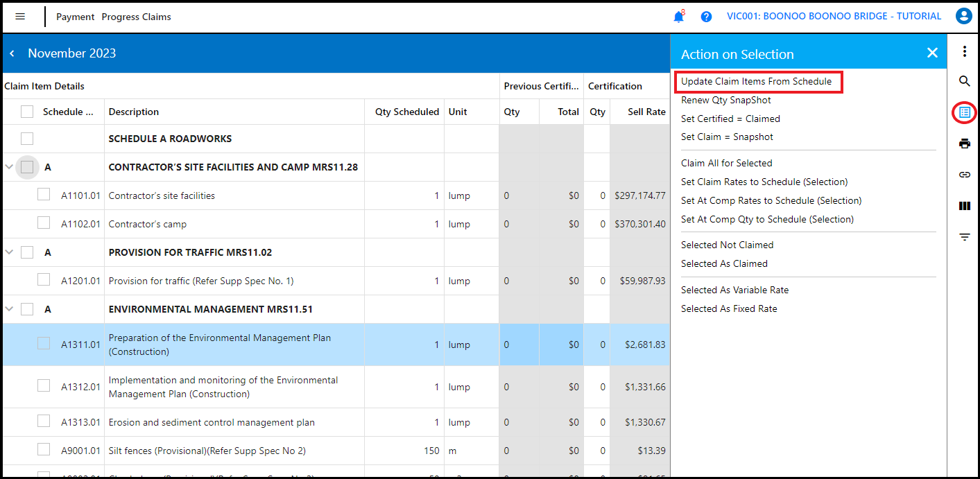The image size is (980, 479).
Task: Click the $370,301.40 sell rate cell
Action: click(639, 224)
